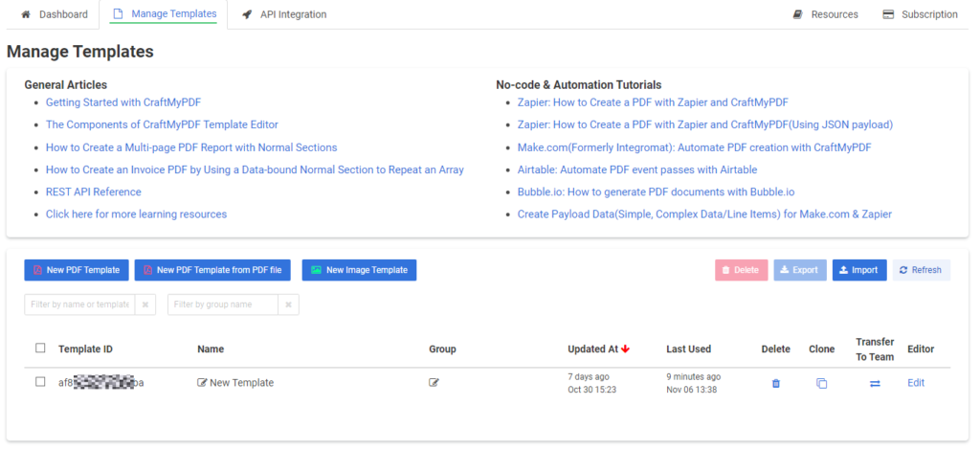Viewport: 980px width, 450px height.
Task: Focus the Filter by name or template field
Action: click(79, 304)
